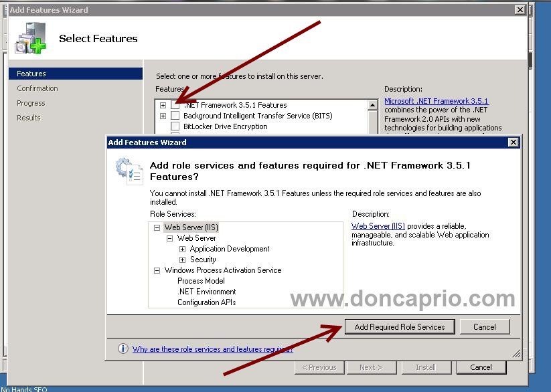Open the Microsoft .NET Framework 3.5.1 link
The width and height of the screenshot is (551, 392).
point(437,101)
